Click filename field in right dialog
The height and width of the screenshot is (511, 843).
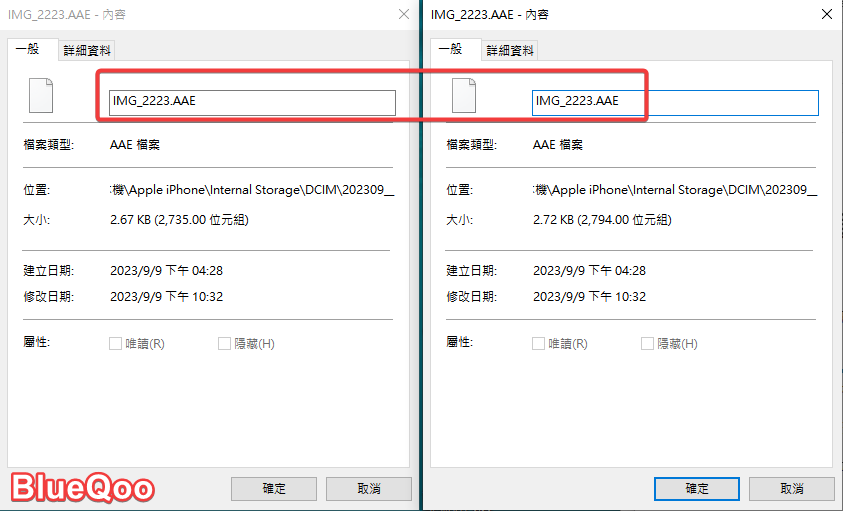pos(675,102)
